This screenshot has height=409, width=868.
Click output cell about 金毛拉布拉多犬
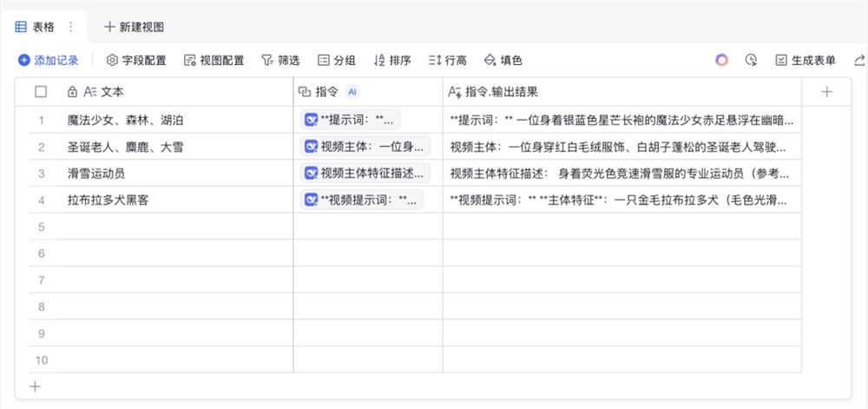(x=622, y=200)
